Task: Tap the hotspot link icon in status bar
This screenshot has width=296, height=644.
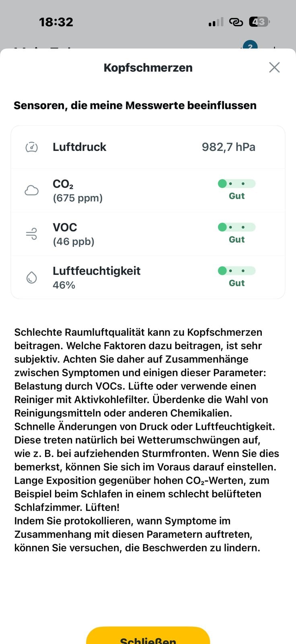Action: click(x=236, y=22)
